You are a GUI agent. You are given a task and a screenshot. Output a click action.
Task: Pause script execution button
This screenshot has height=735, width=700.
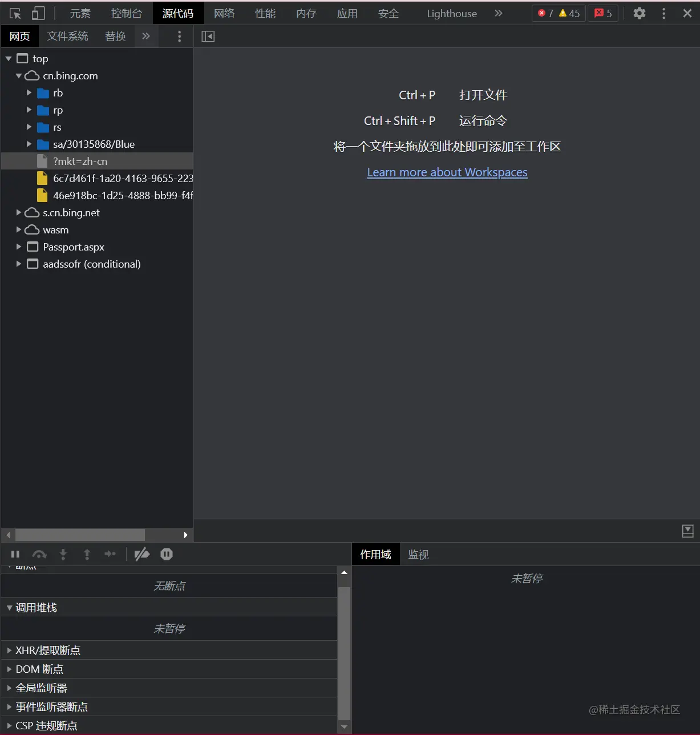tap(15, 554)
